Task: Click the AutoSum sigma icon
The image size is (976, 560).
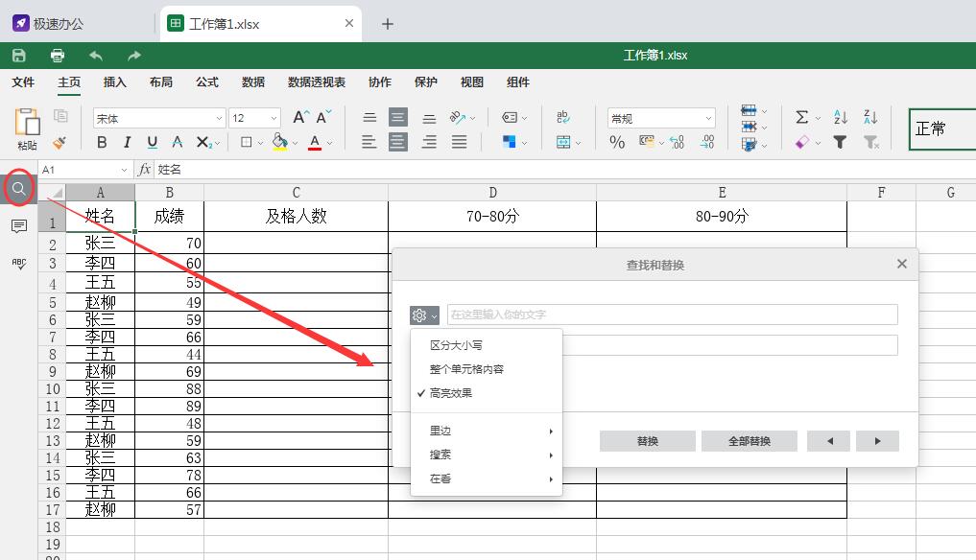Action: tap(801, 117)
